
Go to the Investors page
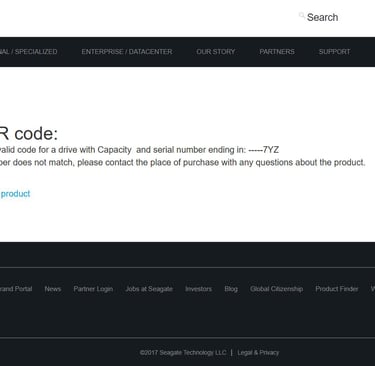pos(198,289)
